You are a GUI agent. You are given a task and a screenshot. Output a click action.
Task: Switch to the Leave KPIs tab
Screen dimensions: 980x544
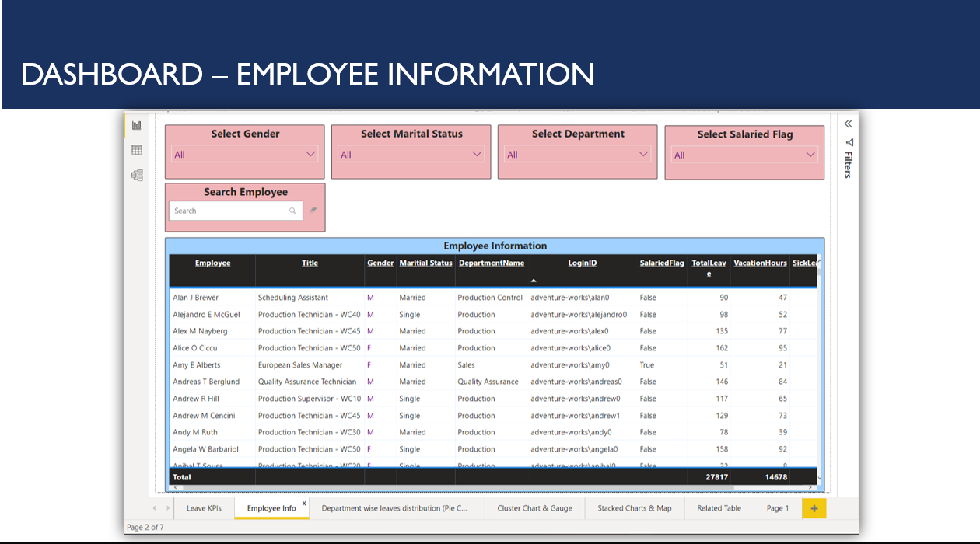tap(204, 508)
